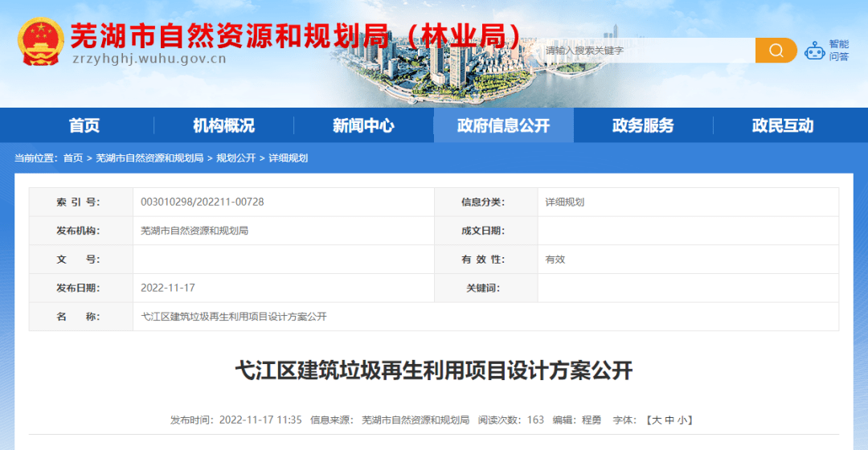This screenshot has width=868, height=450.
Task: Select 政务服务 in the navigation bar
Action: [x=643, y=125]
